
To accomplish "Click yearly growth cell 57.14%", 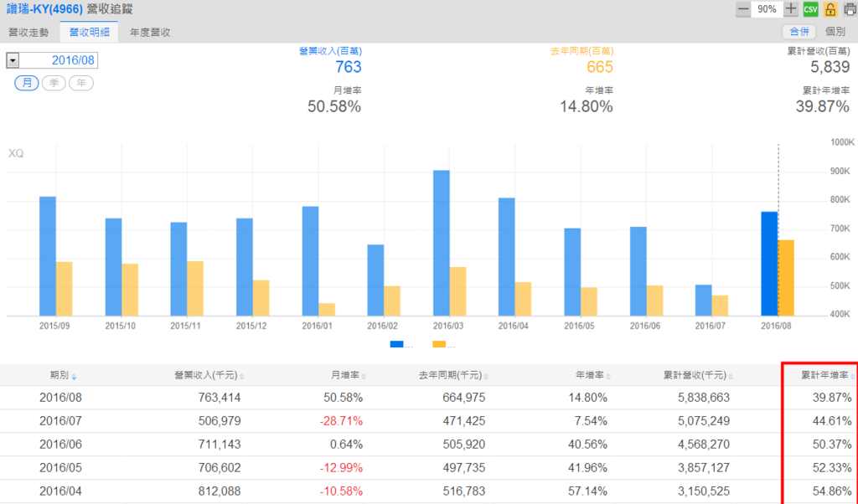I will 587,491.
